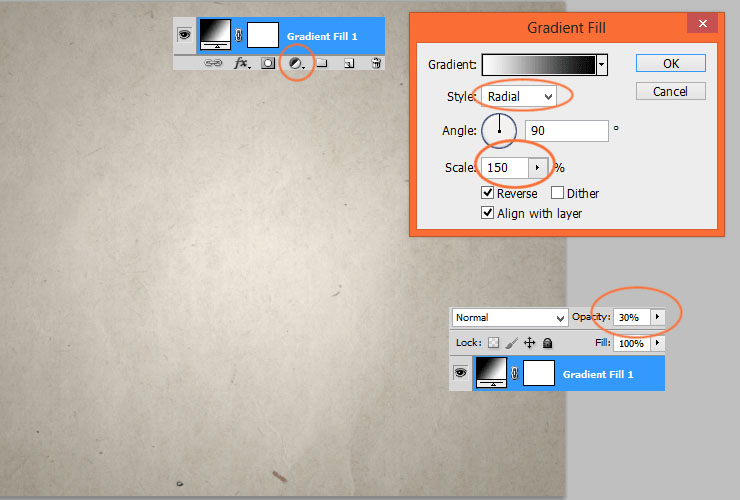Click upper Gradient Fill 1 layer name

[x=322, y=36]
